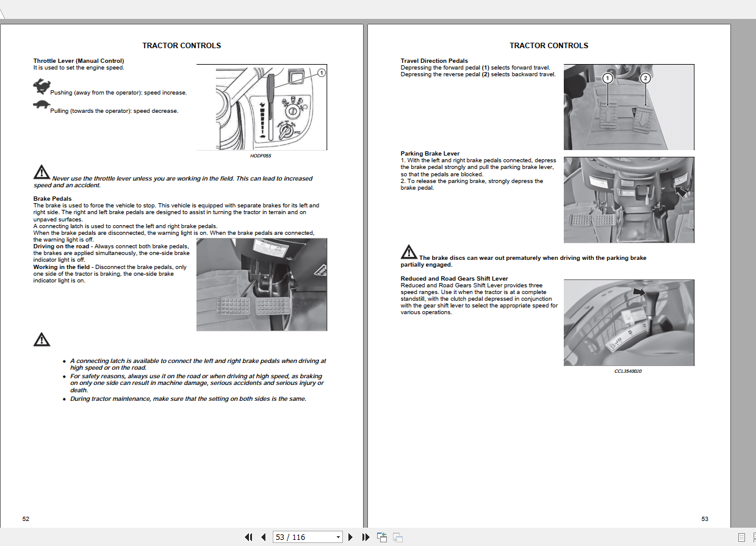Jump to the first page using double-arrow icon
Viewport: 756px width, 546px height.
[249, 537]
